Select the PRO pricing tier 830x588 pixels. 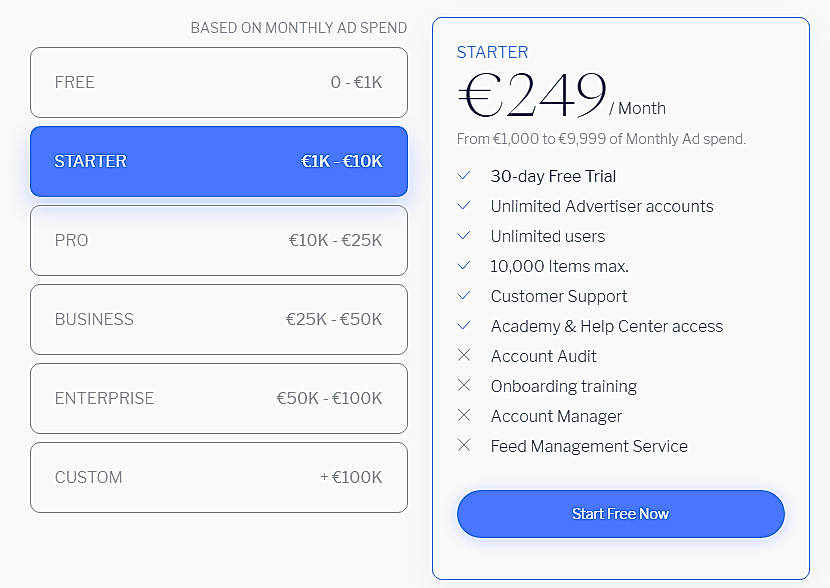pyautogui.click(x=219, y=240)
